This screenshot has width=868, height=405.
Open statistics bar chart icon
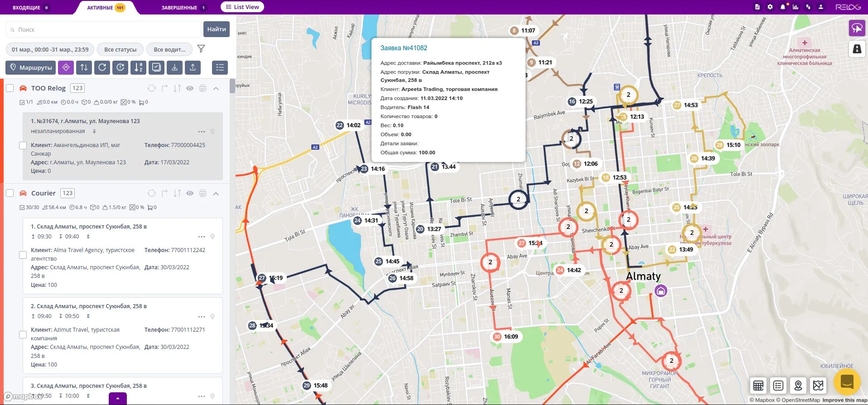pos(796,7)
